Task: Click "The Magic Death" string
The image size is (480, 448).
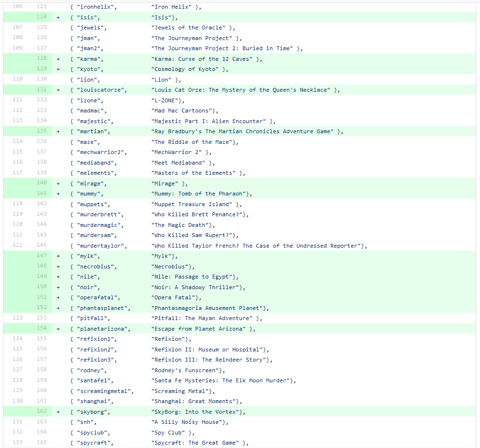Action: (180, 225)
